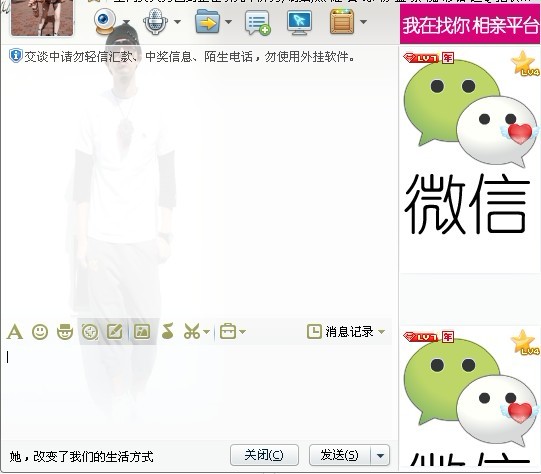
Task: Click the 发送(S) send button
Action: click(340, 455)
